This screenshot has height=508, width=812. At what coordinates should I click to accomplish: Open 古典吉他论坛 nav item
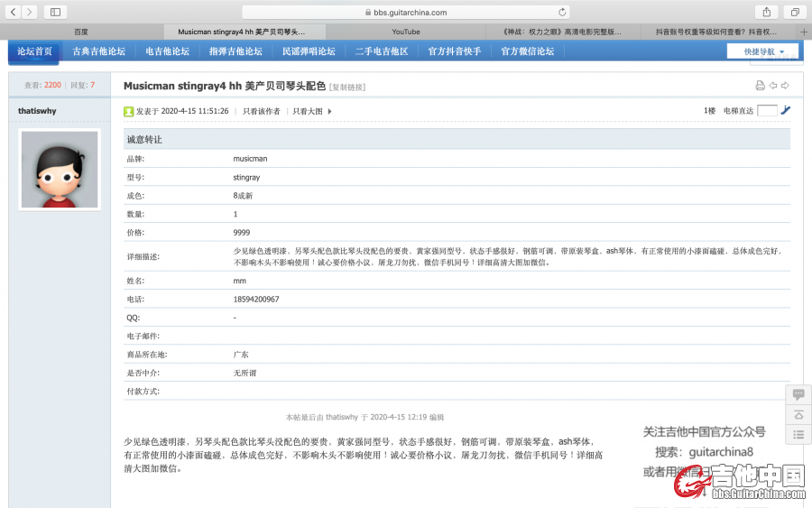click(99, 51)
